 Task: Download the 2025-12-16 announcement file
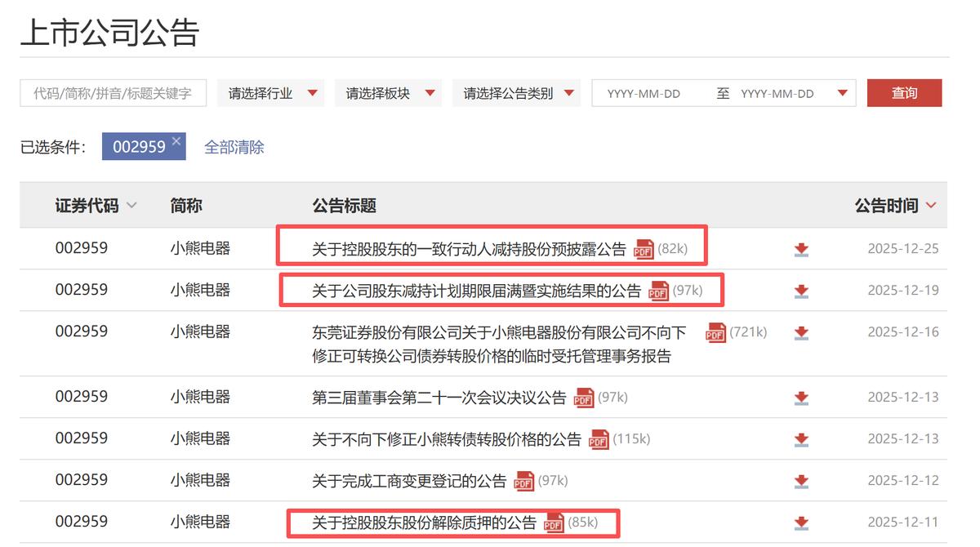pos(801,333)
